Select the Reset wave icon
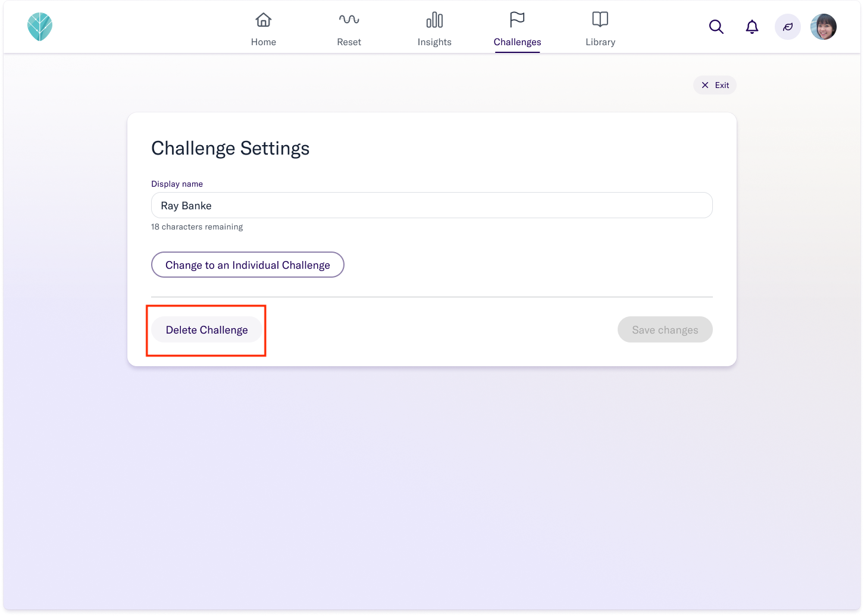The width and height of the screenshot is (864, 616). (349, 20)
